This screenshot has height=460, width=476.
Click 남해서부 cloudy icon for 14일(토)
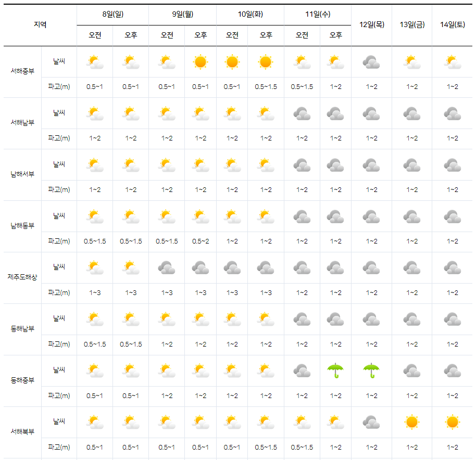[453, 165]
